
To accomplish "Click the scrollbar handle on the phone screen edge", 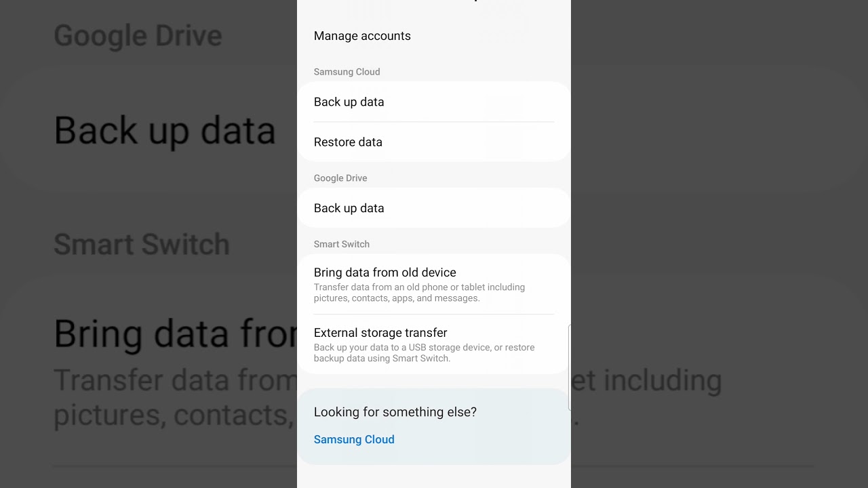I will pos(569,367).
